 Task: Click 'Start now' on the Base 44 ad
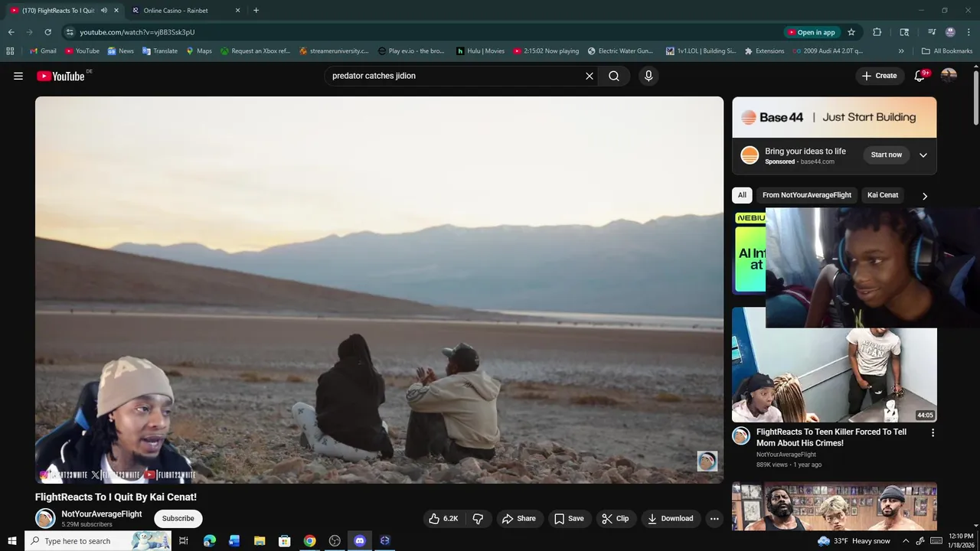tap(887, 155)
